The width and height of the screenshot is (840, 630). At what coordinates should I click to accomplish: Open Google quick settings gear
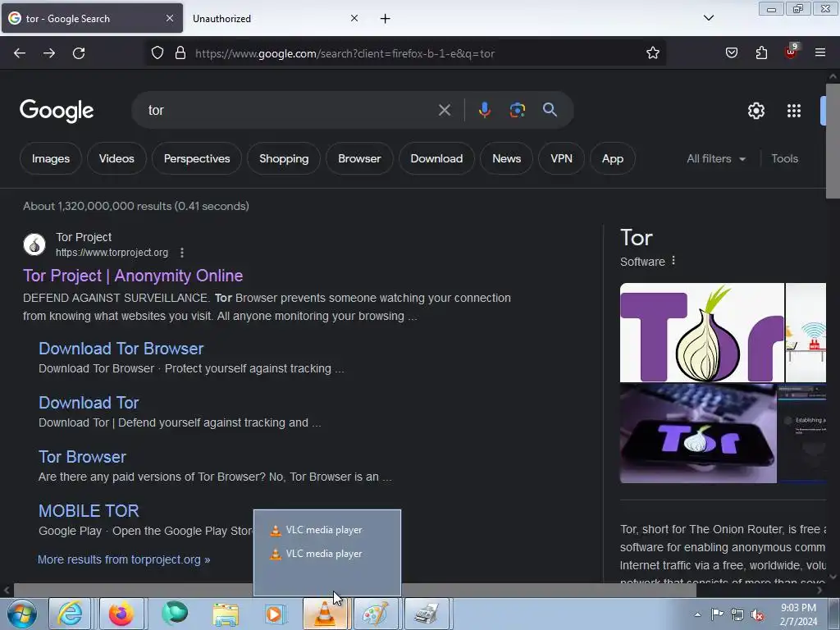[756, 111]
